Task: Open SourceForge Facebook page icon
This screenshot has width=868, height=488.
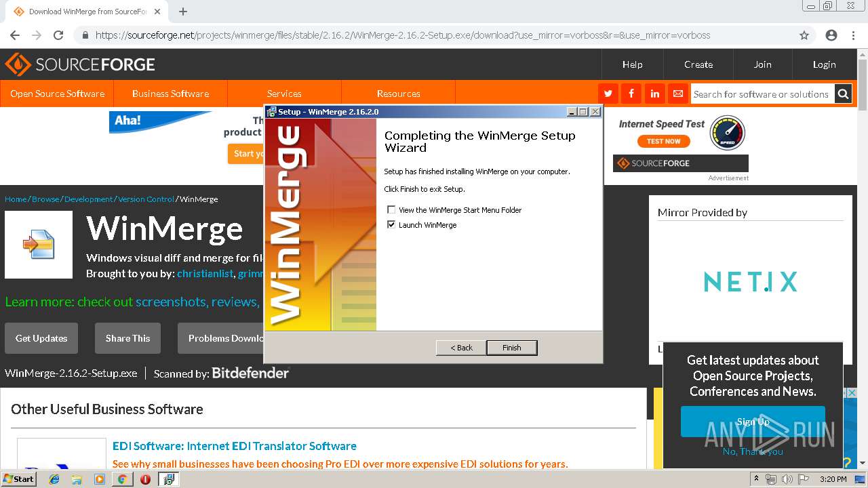Action: pos(631,94)
